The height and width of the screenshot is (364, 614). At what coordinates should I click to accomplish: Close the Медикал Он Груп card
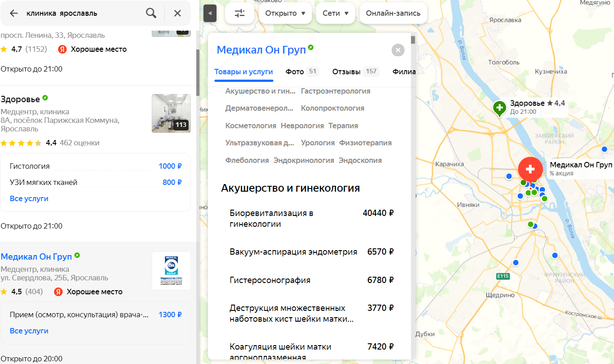pos(398,50)
